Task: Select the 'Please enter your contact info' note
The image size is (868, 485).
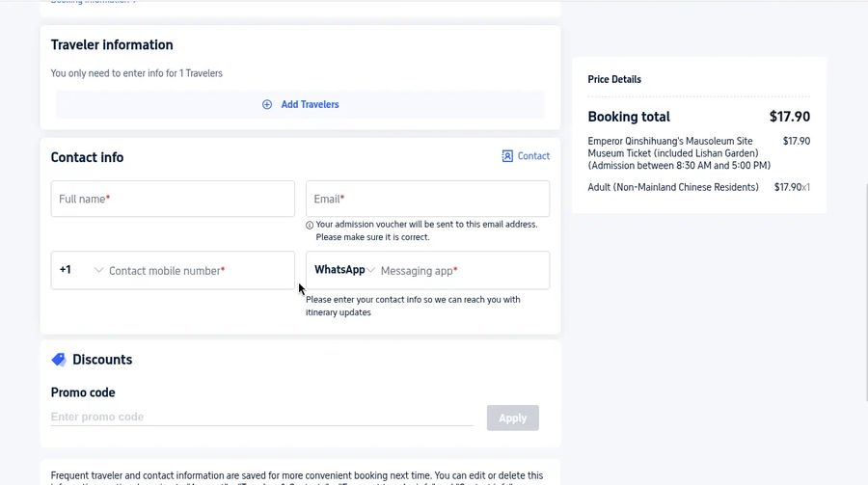Action: pyautogui.click(x=413, y=306)
